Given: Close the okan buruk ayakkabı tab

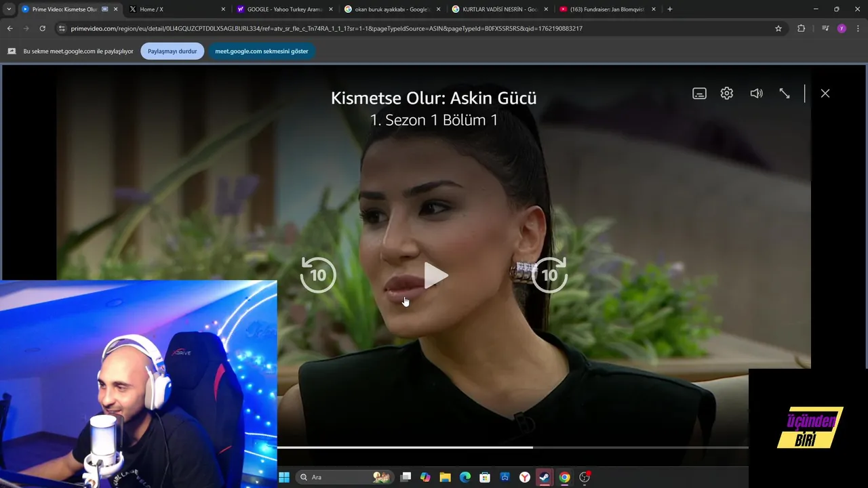Looking at the screenshot, I should (x=438, y=9).
